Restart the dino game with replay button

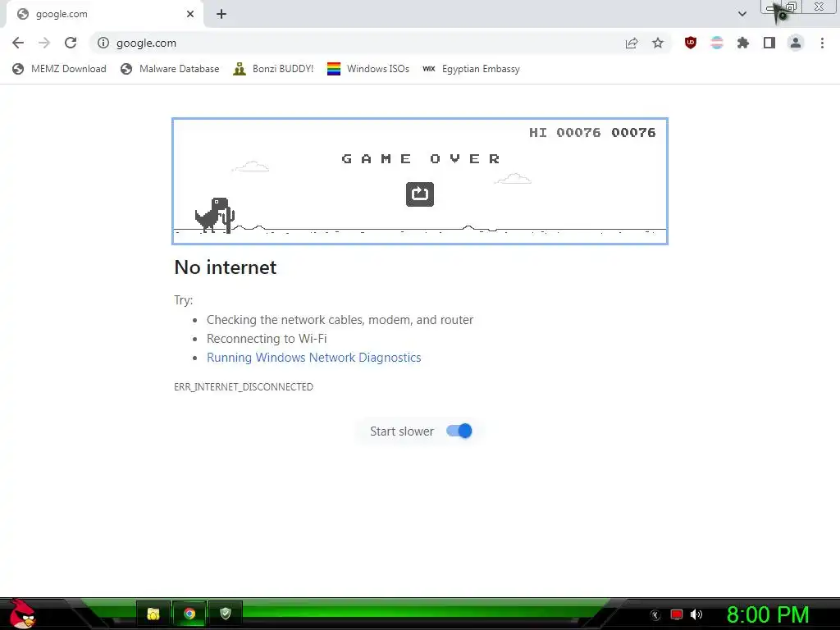[420, 194]
